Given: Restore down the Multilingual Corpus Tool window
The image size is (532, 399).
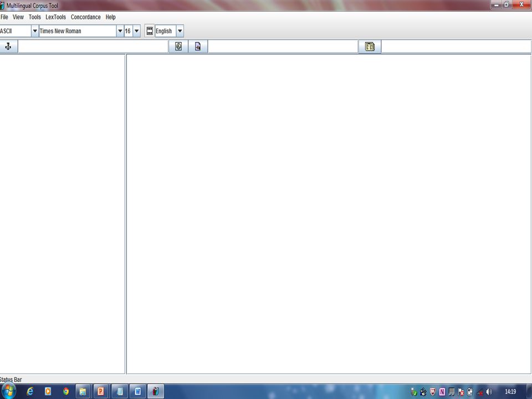Looking at the screenshot, I should coord(507,5).
